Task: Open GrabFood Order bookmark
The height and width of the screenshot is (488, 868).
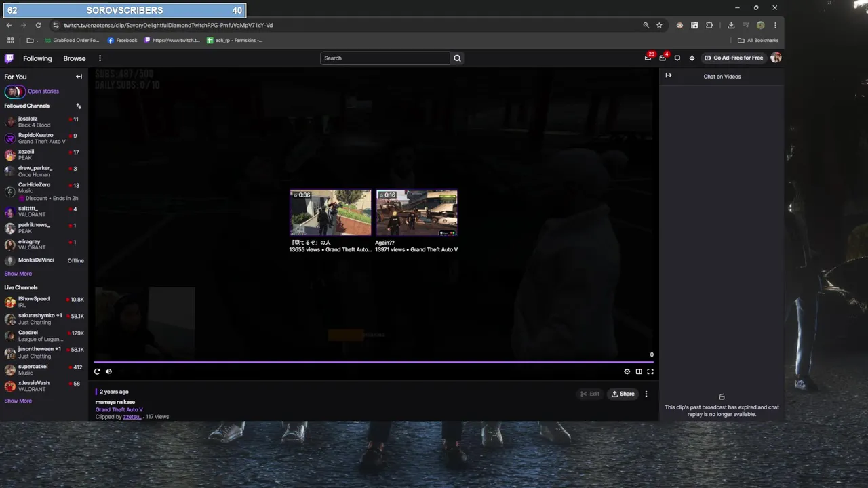Action: coord(72,41)
